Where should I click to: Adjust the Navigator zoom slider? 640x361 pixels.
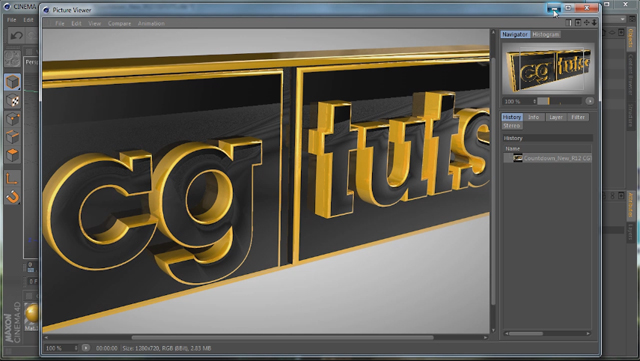point(559,101)
